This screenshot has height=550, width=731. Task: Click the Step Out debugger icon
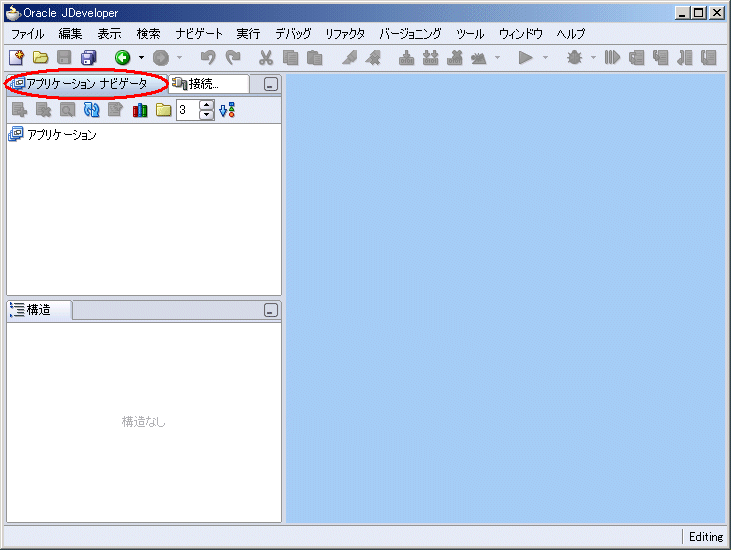(684, 58)
